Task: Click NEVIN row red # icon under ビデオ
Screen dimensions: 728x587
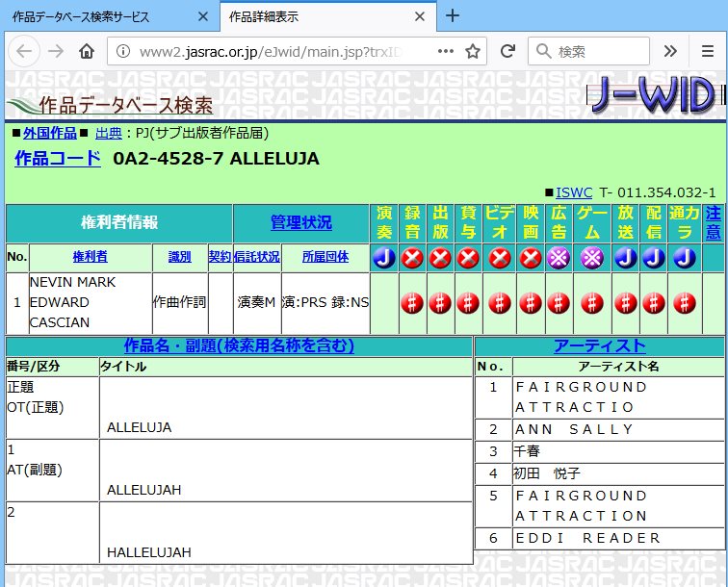Action: click(500, 303)
